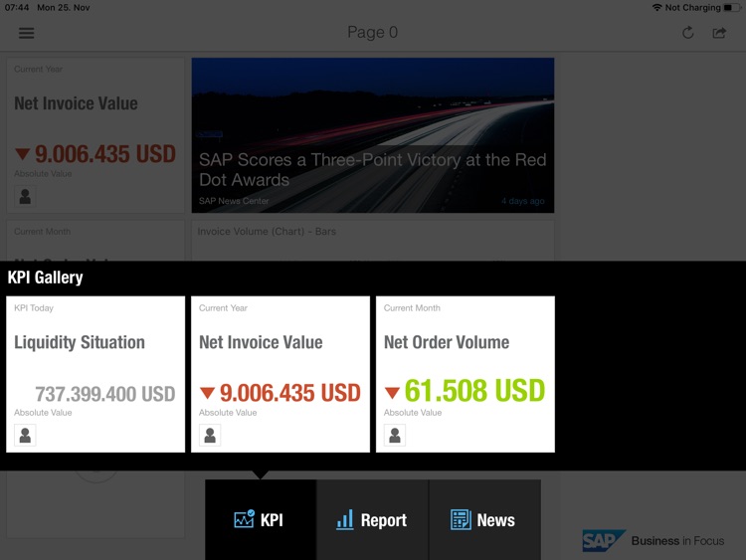
Task: Tap the refresh icon in header
Action: click(687, 33)
